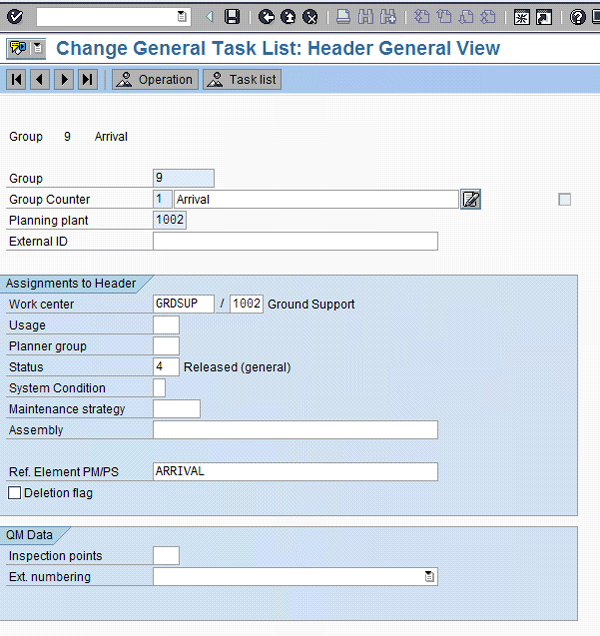Viewport: 600px width, 636px height.
Task: Click the Save floppy disk icon
Action: (x=232, y=17)
